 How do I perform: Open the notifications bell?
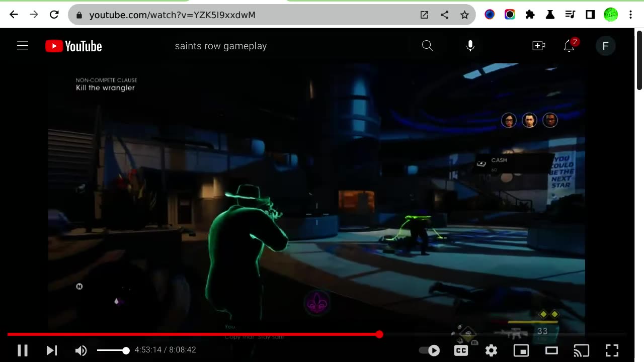coord(569,46)
